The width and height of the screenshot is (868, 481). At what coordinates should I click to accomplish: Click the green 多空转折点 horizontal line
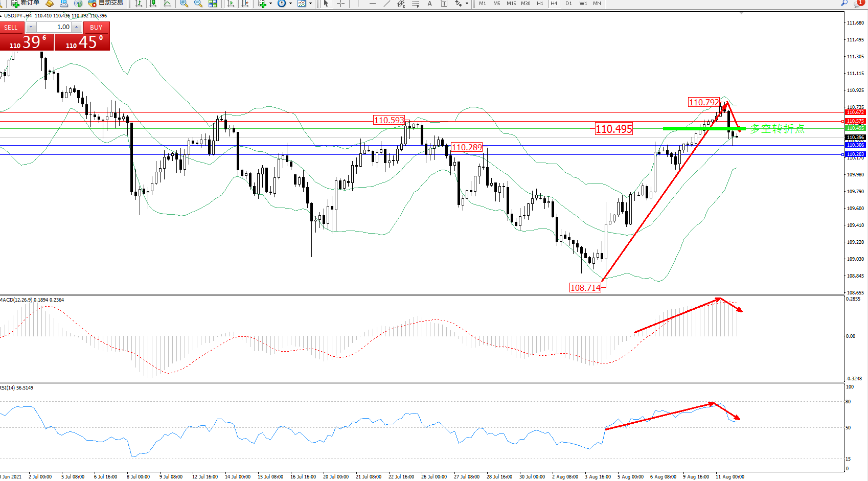click(x=685, y=128)
